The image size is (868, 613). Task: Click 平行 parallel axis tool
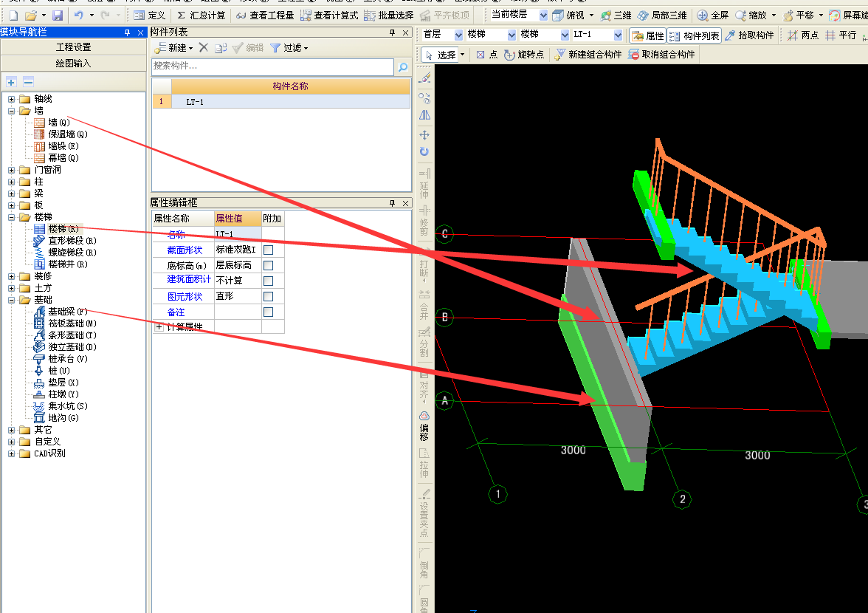click(x=840, y=35)
